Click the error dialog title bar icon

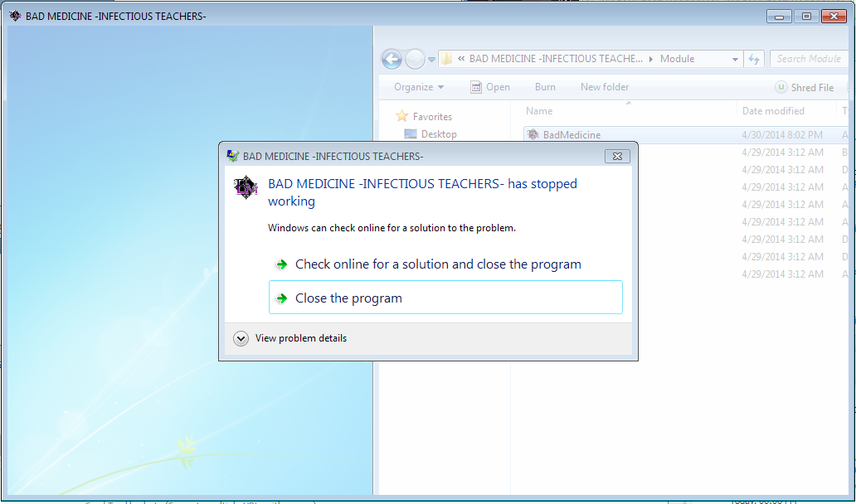click(232, 156)
